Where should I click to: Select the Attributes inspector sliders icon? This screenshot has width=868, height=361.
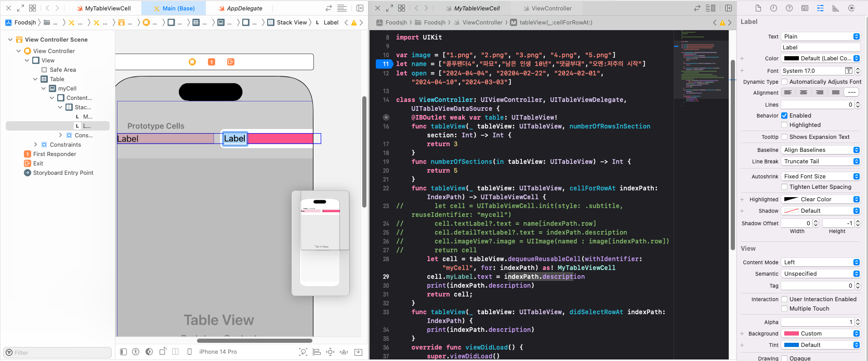point(820,8)
